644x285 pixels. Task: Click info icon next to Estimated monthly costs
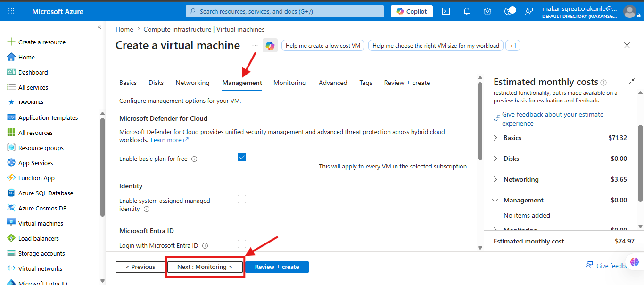pos(603,83)
